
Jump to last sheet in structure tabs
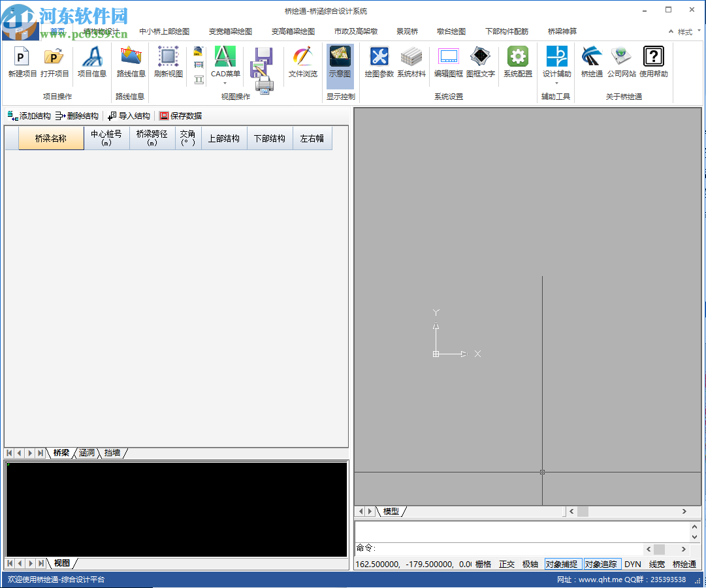click(40, 453)
